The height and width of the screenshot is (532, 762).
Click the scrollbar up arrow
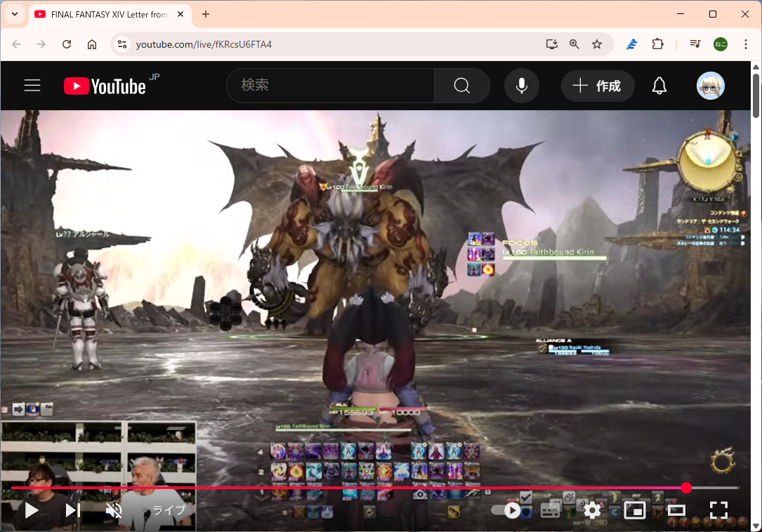point(756,67)
